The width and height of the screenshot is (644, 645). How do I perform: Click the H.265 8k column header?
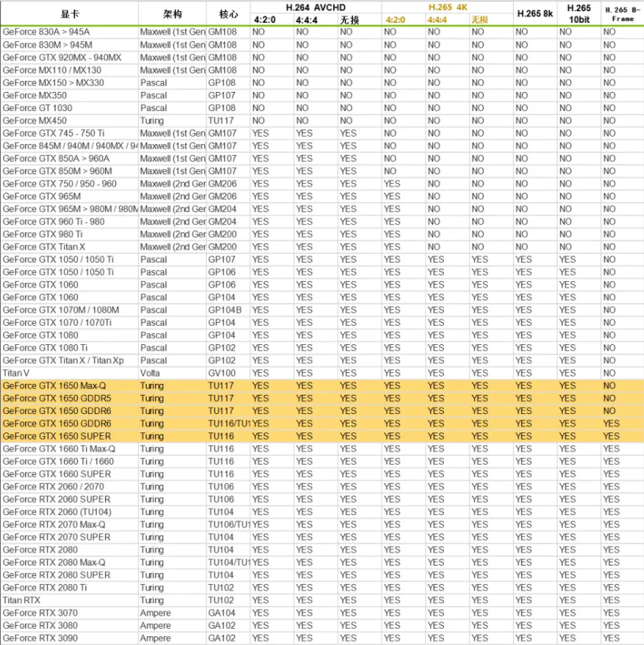535,13
